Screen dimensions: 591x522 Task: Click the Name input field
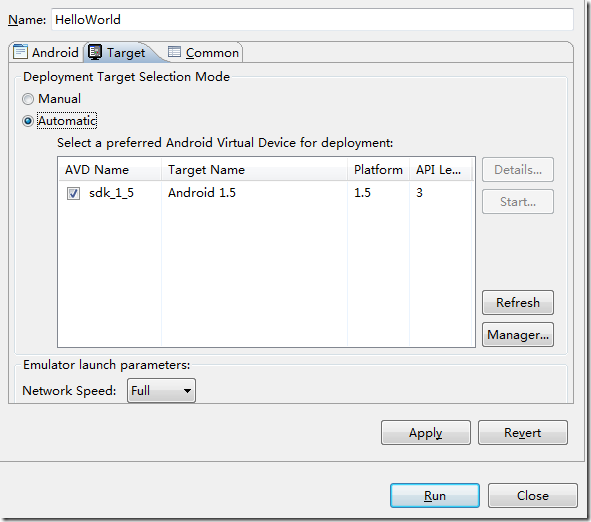(312, 20)
